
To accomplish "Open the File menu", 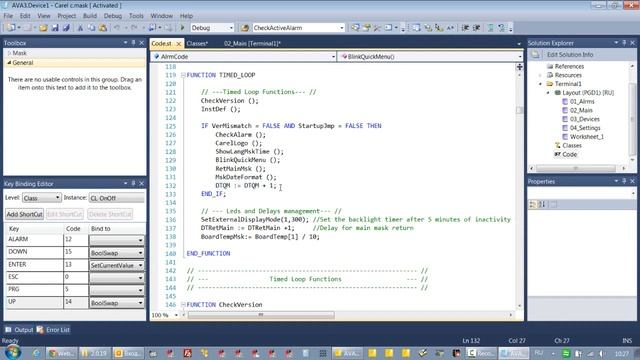I will [8, 16].
